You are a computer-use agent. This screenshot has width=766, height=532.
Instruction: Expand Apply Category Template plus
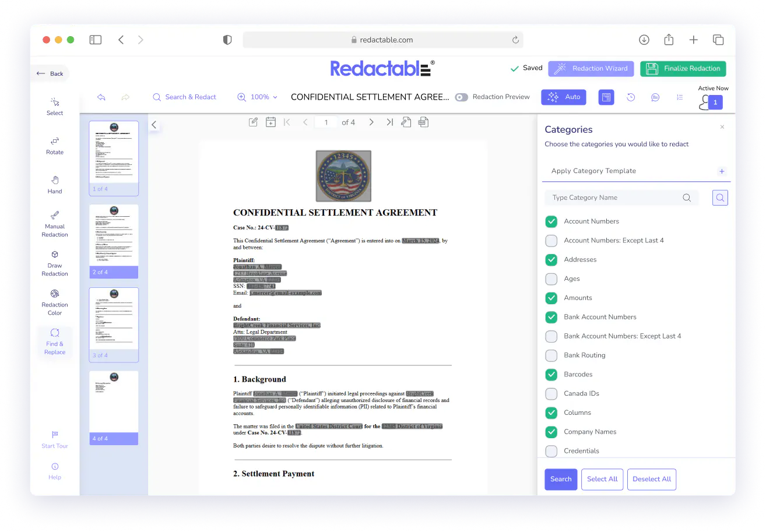(722, 171)
